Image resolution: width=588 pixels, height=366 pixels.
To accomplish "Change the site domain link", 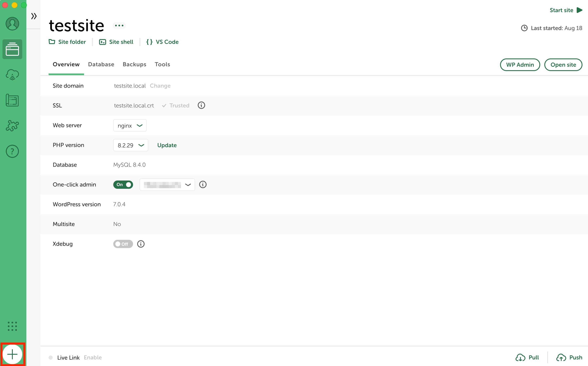I will (x=160, y=86).
